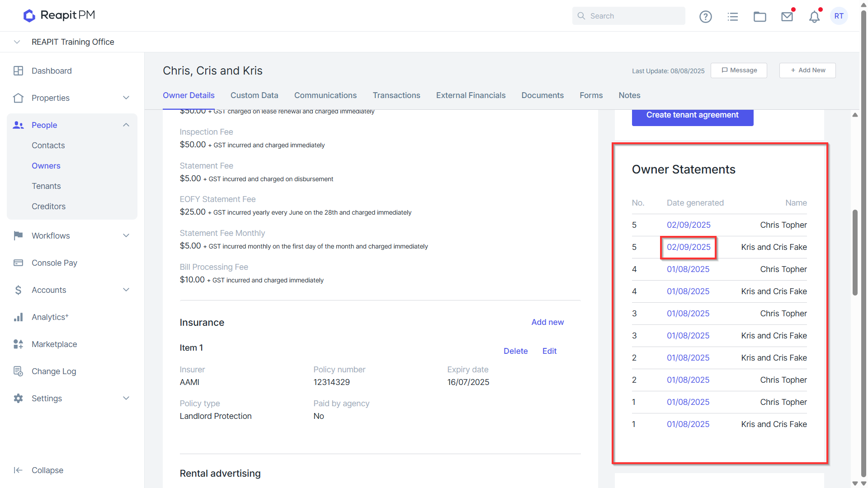Click the Settings gear icon
This screenshot has height=488, width=868.
(18, 399)
